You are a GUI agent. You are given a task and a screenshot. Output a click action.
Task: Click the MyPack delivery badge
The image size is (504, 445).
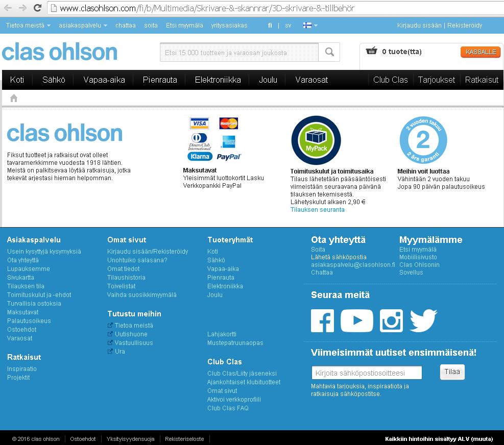pyautogui.click(x=316, y=140)
